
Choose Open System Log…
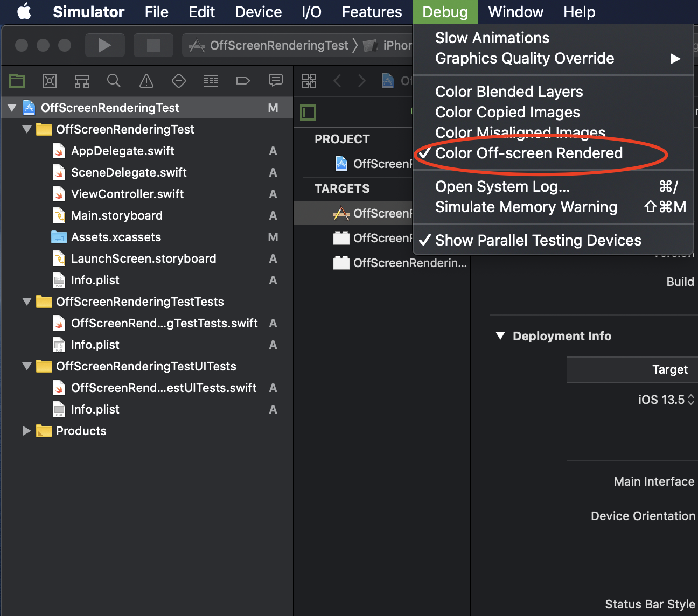click(x=553, y=186)
